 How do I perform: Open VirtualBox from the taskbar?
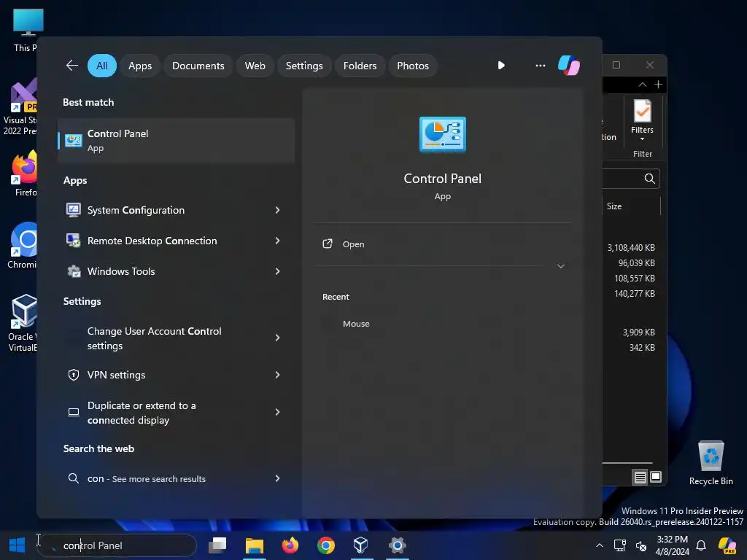[x=360, y=545]
